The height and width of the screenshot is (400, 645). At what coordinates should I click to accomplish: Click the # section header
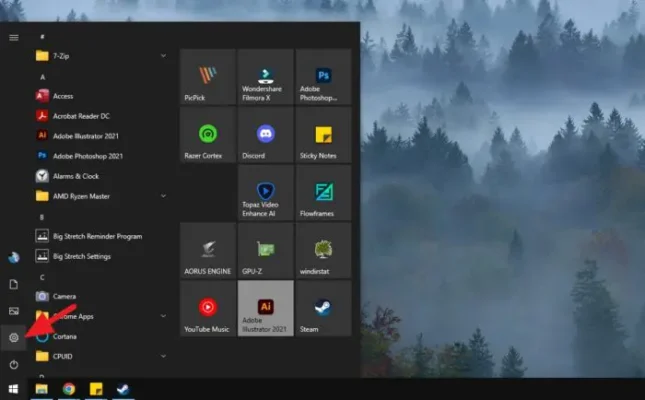pos(42,37)
